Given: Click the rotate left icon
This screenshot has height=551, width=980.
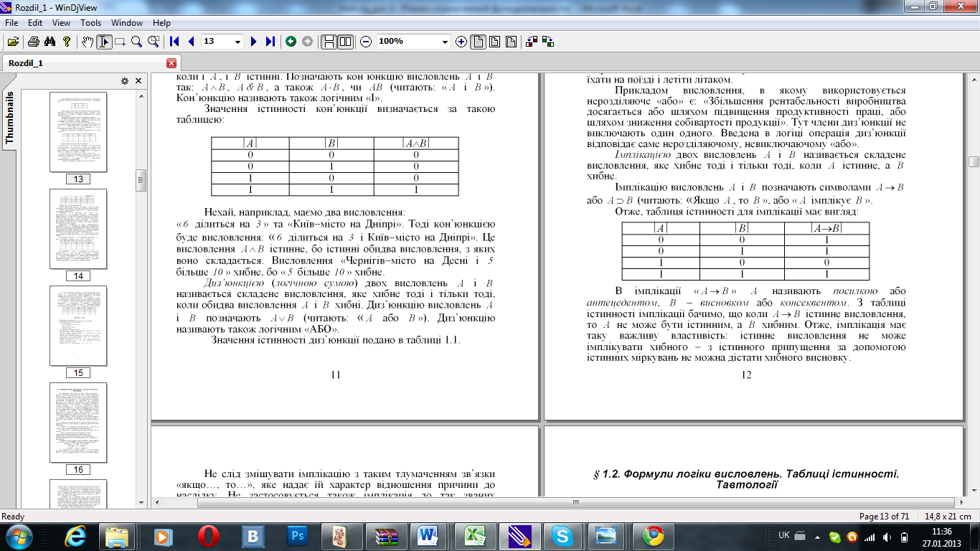Looking at the screenshot, I should 532,42.
